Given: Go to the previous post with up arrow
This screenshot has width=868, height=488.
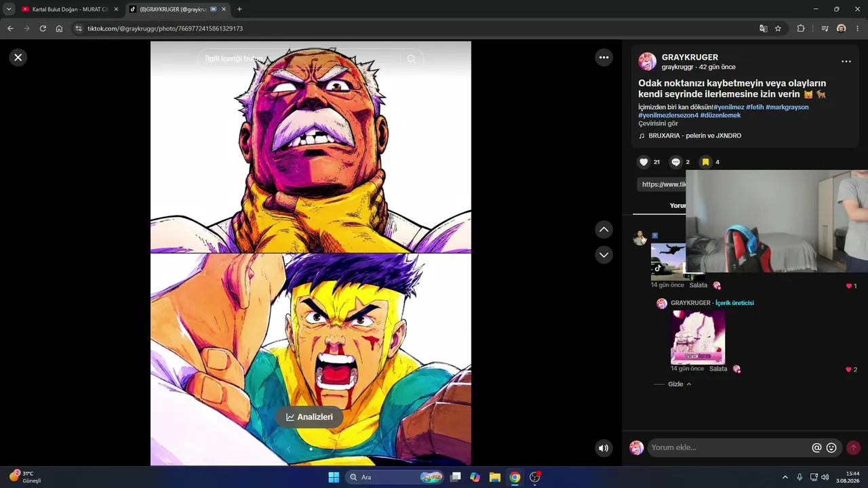Looking at the screenshot, I should pyautogui.click(x=604, y=230).
